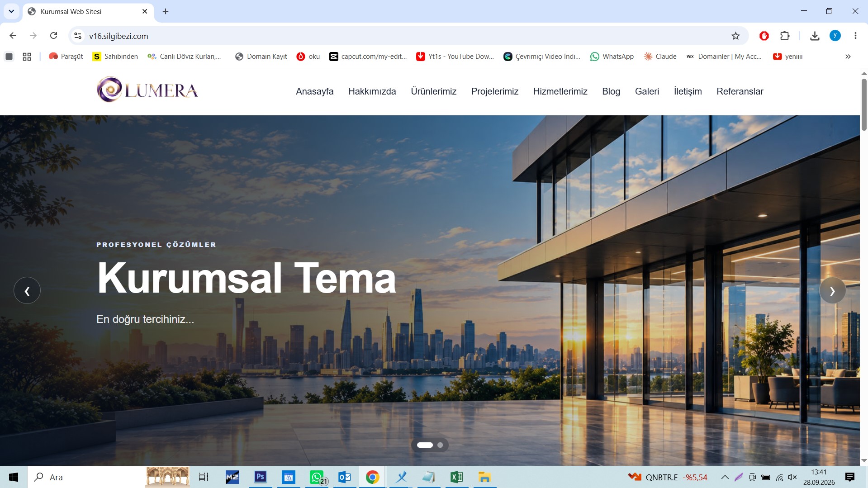Open the Claude bookmark
This screenshot has width=868, height=488.
660,57
